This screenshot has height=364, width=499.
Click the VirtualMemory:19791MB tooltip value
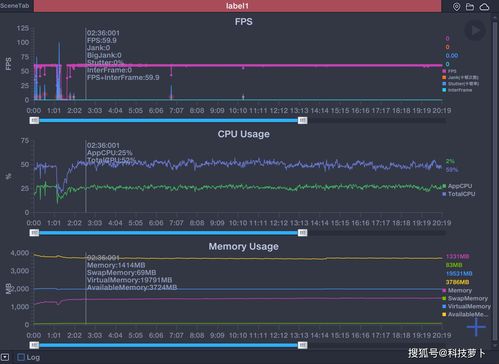pyautogui.click(x=129, y=280)
